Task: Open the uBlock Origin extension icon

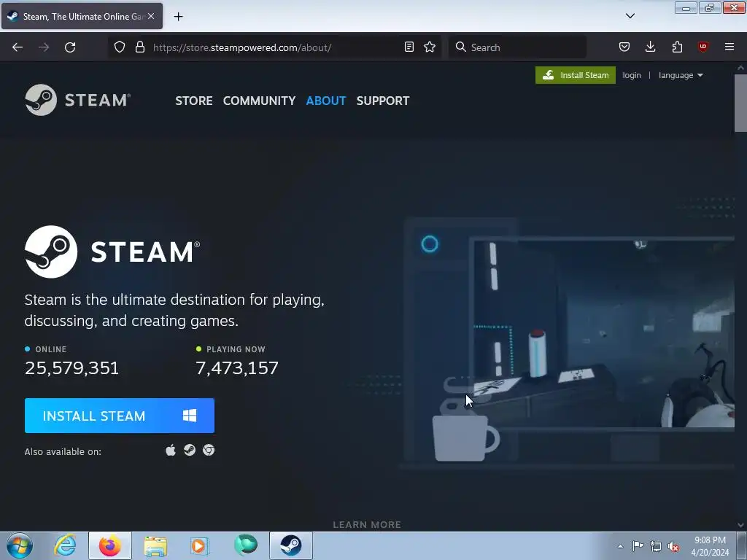Action: click(x=703, y=47)
